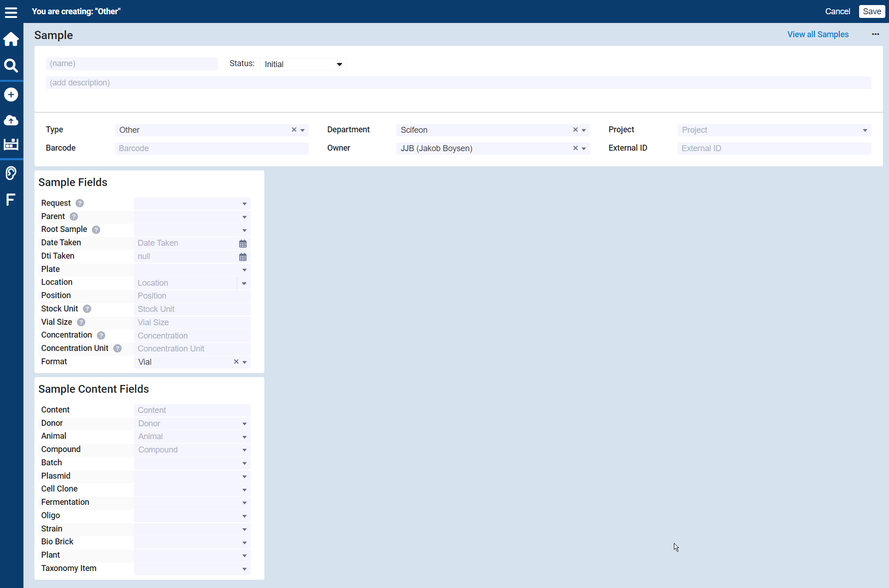The width and height of the screenshot is (889, 588).
Task: Open the cloud upload icon
Action: pos(11,120)
